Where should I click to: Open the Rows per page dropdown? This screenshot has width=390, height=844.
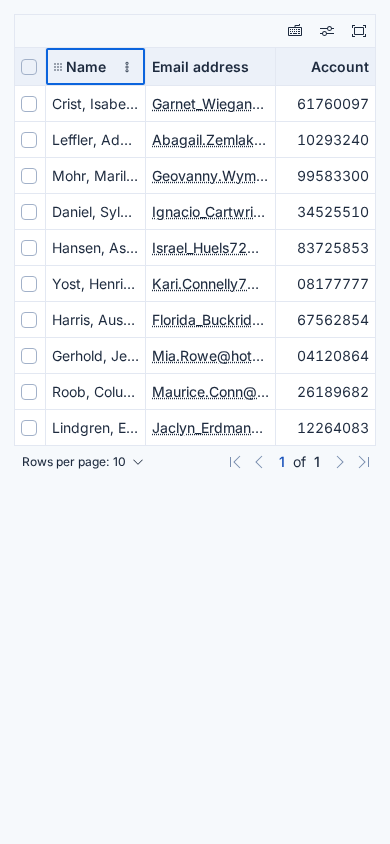coord(83,462)
